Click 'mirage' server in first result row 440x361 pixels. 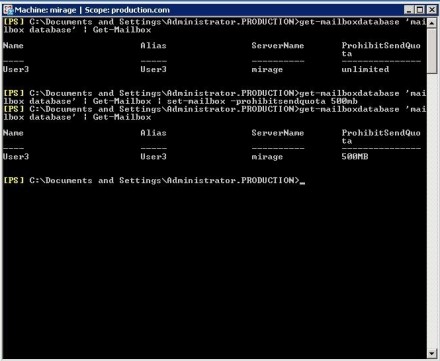pyautogui.click(x=267, y=70)
